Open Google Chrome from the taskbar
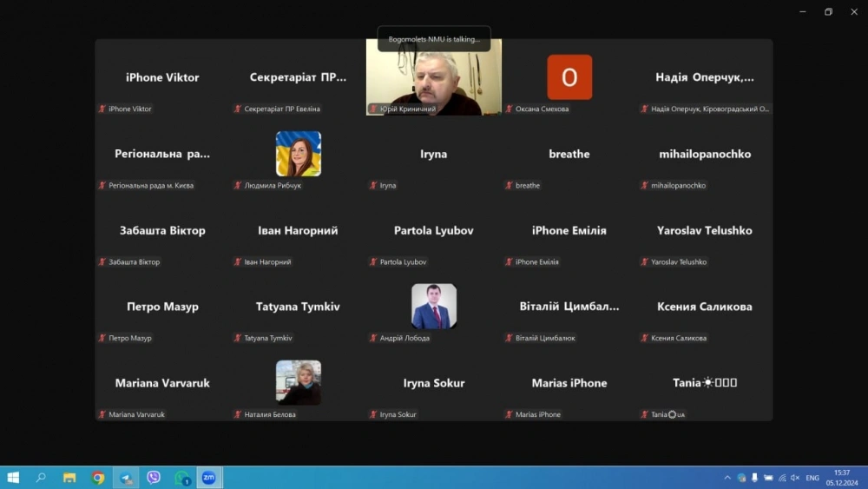 coord(98,478)
